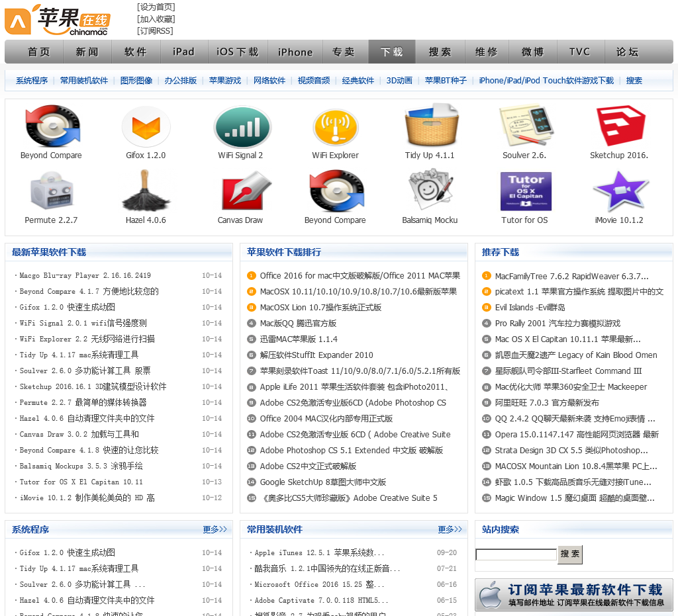Open the WiFi Signal 2 app icon
Viewport: 678px width, 616px height.
tap(242, 127)
